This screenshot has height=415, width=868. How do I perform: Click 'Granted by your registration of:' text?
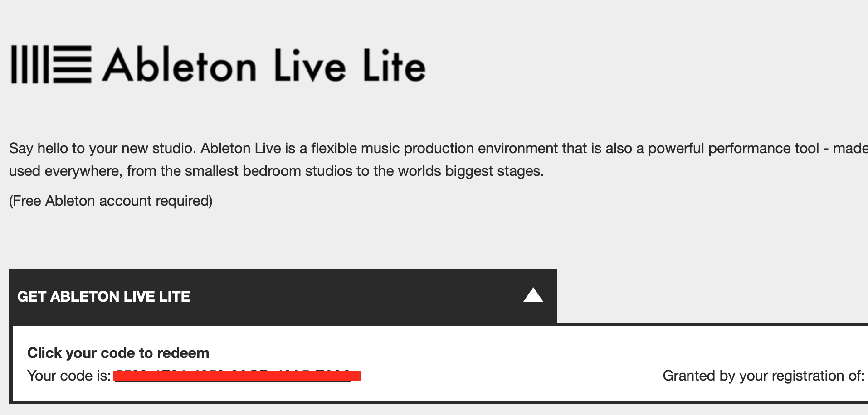tap(764, 376)
